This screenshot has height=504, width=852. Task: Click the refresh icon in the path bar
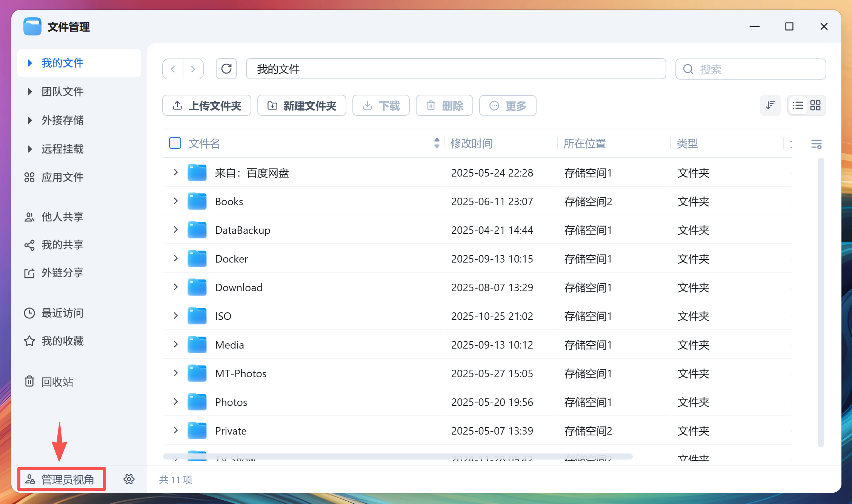click(226, 69)
